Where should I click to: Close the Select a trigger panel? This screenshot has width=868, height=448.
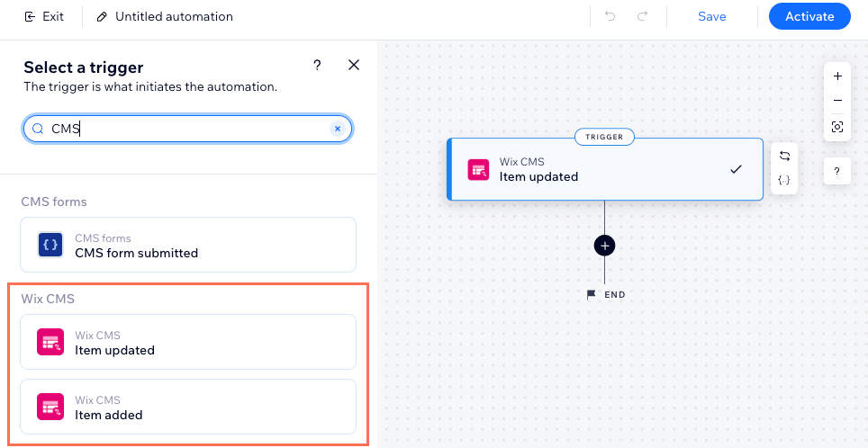(x=354, y=66)
